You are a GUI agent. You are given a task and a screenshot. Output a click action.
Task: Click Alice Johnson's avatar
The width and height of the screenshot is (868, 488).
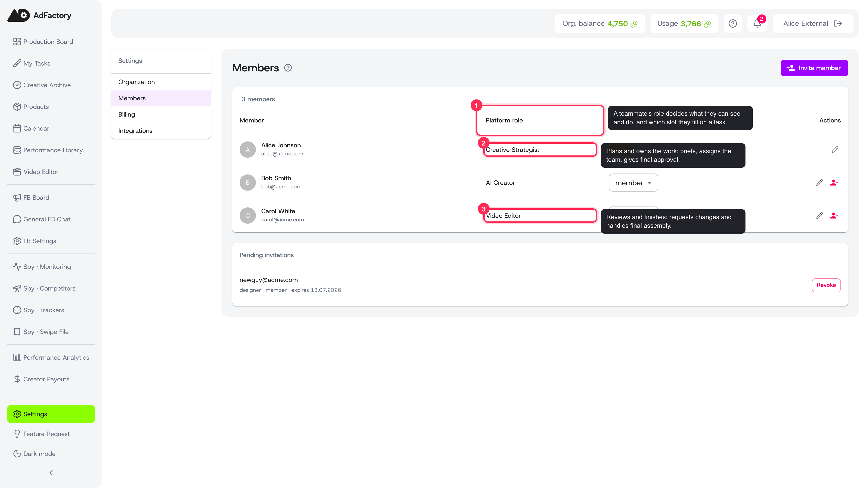point(248,150)
